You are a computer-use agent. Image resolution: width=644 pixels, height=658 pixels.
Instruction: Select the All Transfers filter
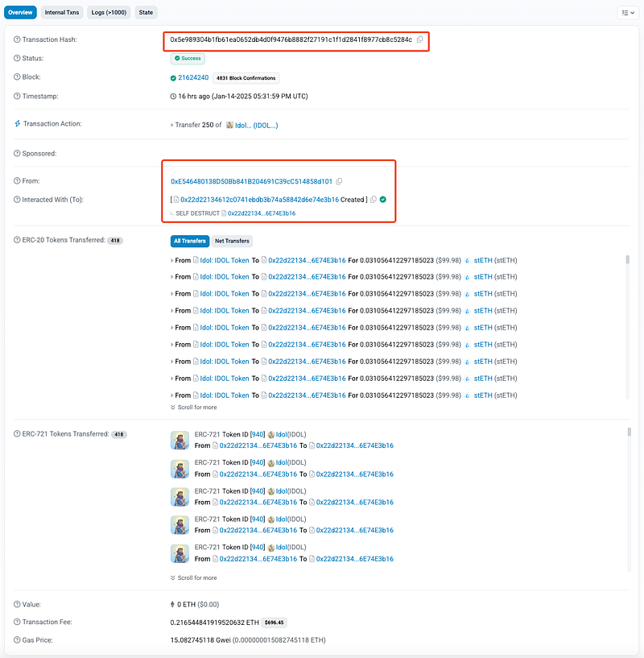tap(190, 241)
